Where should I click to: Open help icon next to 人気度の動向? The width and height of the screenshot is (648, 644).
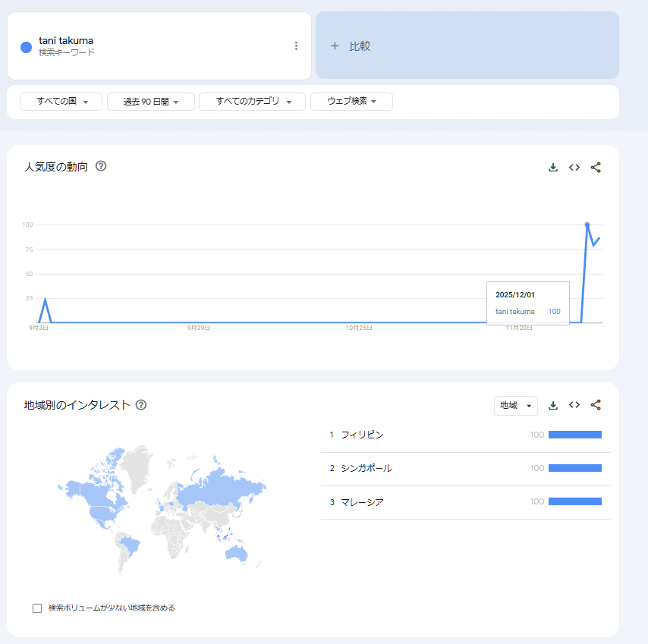click(x=101, y=166)
